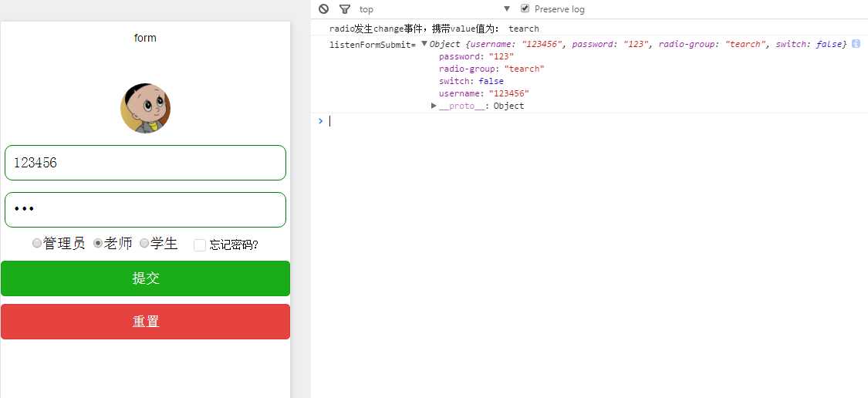Click the listenFormSubmit= log label

(x=372, y=44)
